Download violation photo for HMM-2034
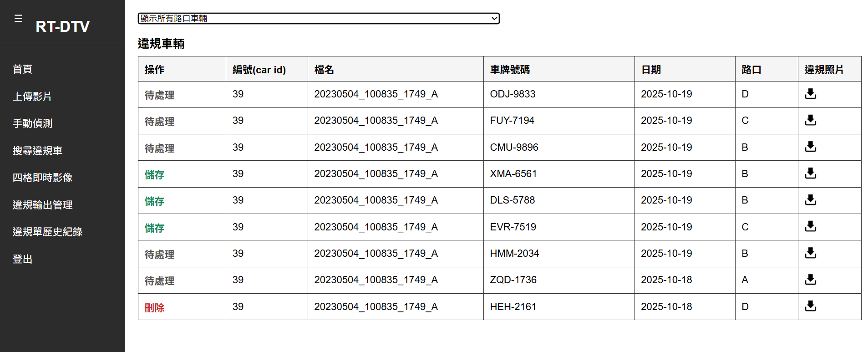868x352 pixels. pyautogui.click(x=810, y=253)
